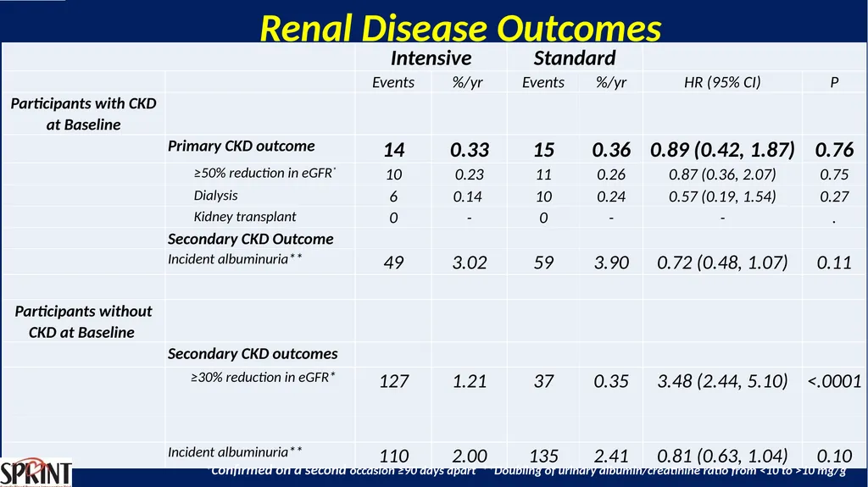Select the rate value '0.14'
868x487 pixels.
point(468,197)
